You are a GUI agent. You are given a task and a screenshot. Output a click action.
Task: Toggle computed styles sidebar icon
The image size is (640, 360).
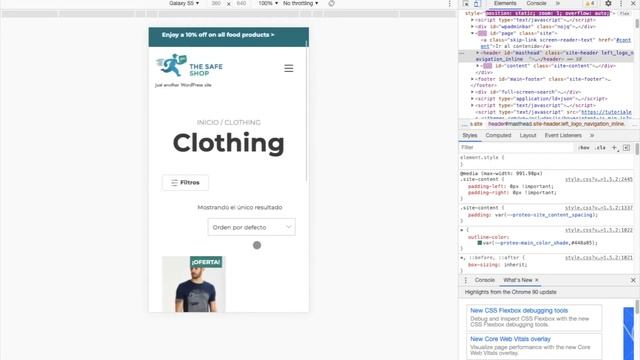(x=627, y=147)
